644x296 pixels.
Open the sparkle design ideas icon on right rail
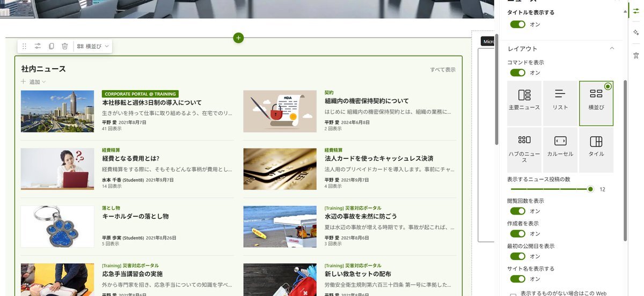point(636,33)
